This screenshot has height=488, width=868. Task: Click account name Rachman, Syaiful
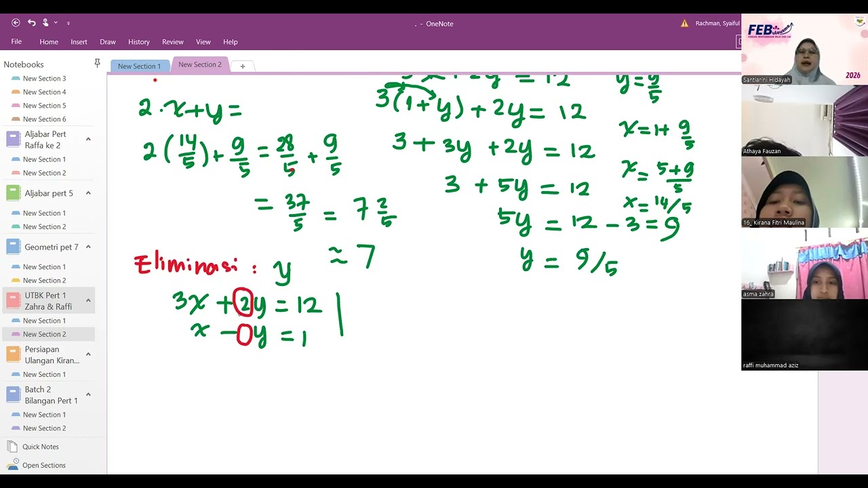tap(717, 23)
